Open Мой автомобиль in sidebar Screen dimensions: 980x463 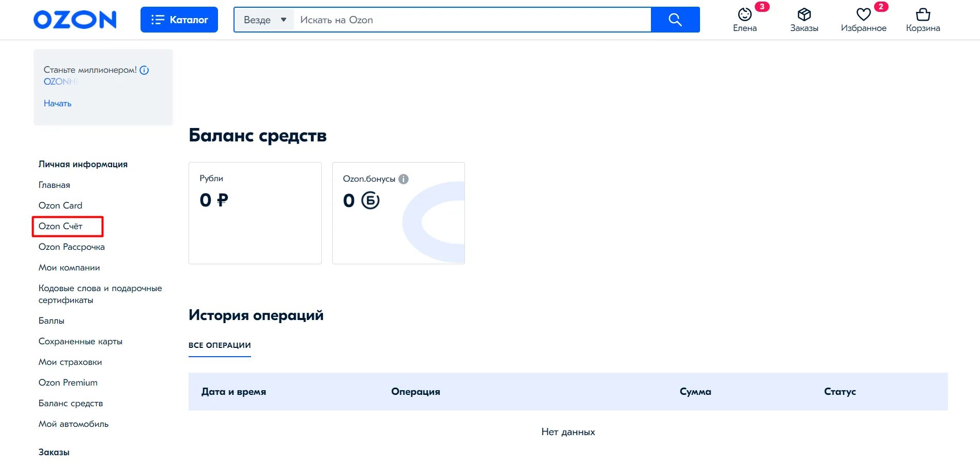click(73, 424)
